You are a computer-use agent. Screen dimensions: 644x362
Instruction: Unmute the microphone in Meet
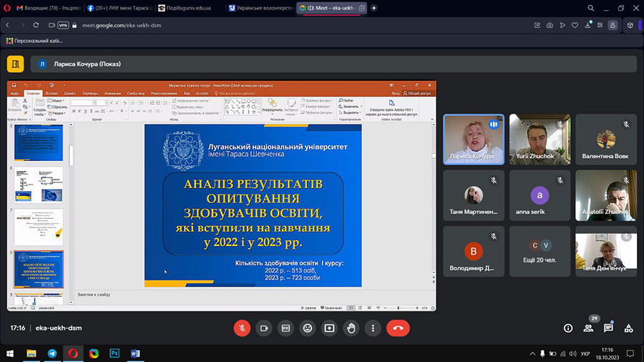coord(243,328)
